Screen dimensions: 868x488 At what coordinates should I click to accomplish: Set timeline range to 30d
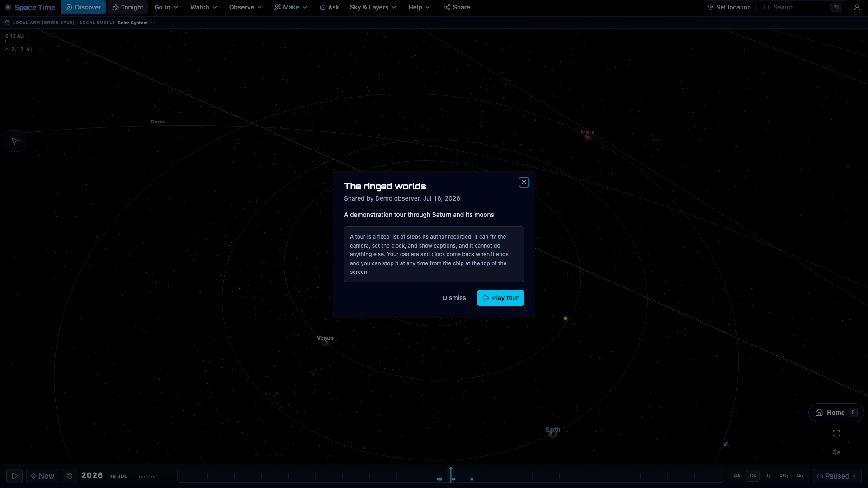[x=753, y=476]
